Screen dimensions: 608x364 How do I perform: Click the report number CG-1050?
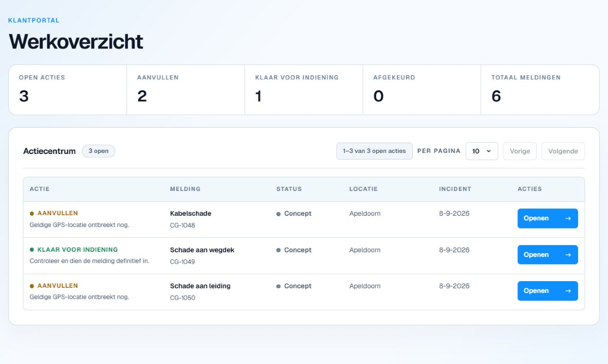pos(182,298)
